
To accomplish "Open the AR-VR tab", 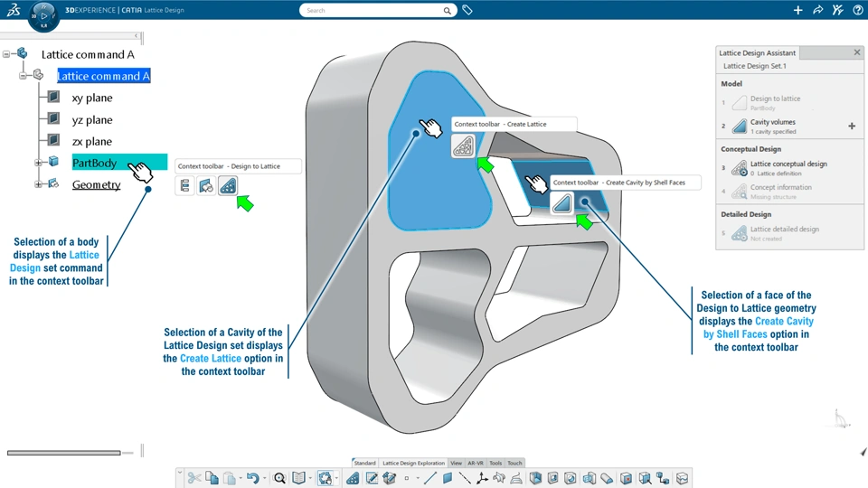I will [x=476, y=463].
